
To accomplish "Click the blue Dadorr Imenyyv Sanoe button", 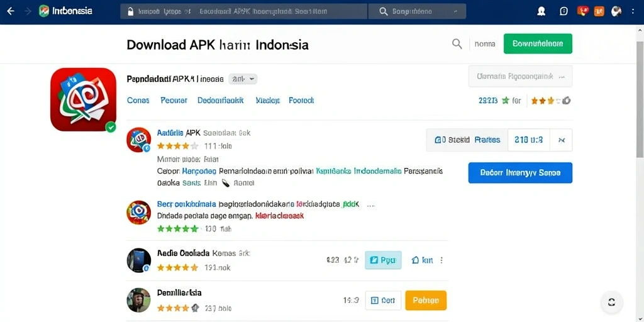I will coord(520,173).
